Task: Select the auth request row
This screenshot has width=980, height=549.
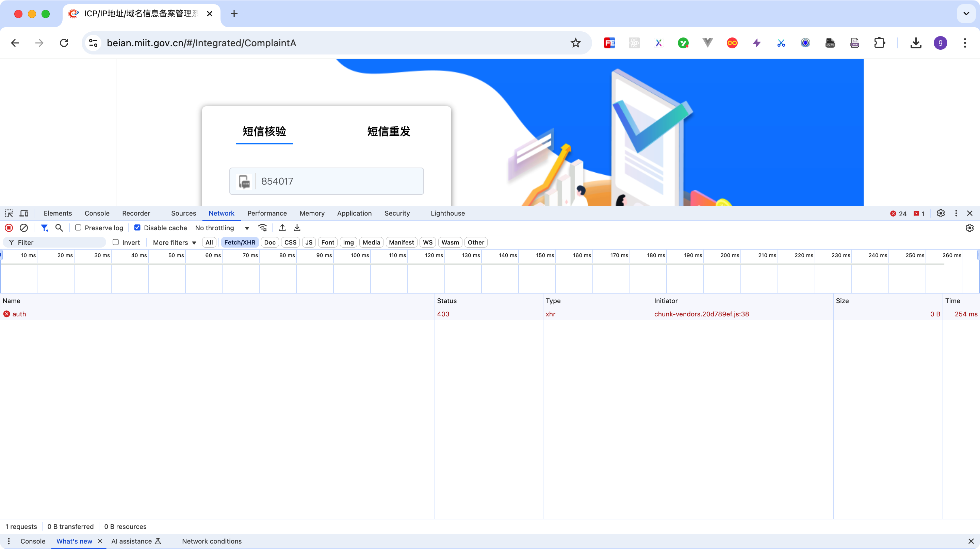Action: (x=490, y=314)
